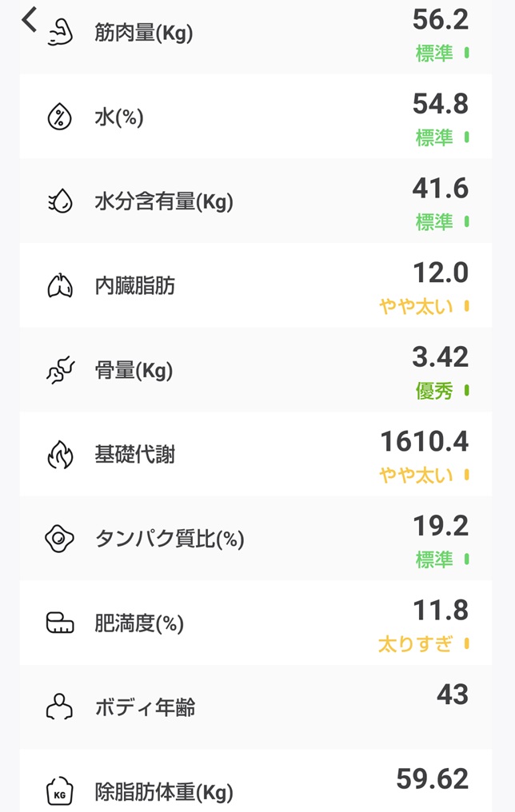
Task: Tap the やや太い status under 12.0
Action: pos(416,307)
